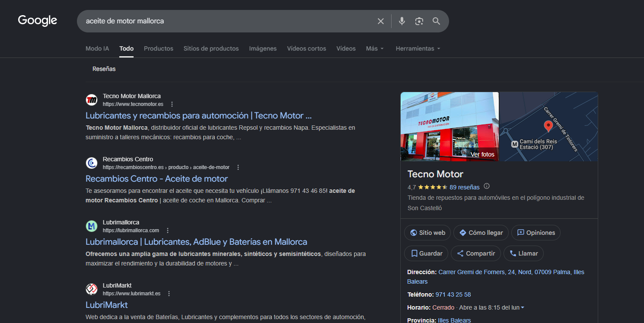The image size is (644, 323).
Task: Open Google homepage via Google logo
Action: [38, 21]
